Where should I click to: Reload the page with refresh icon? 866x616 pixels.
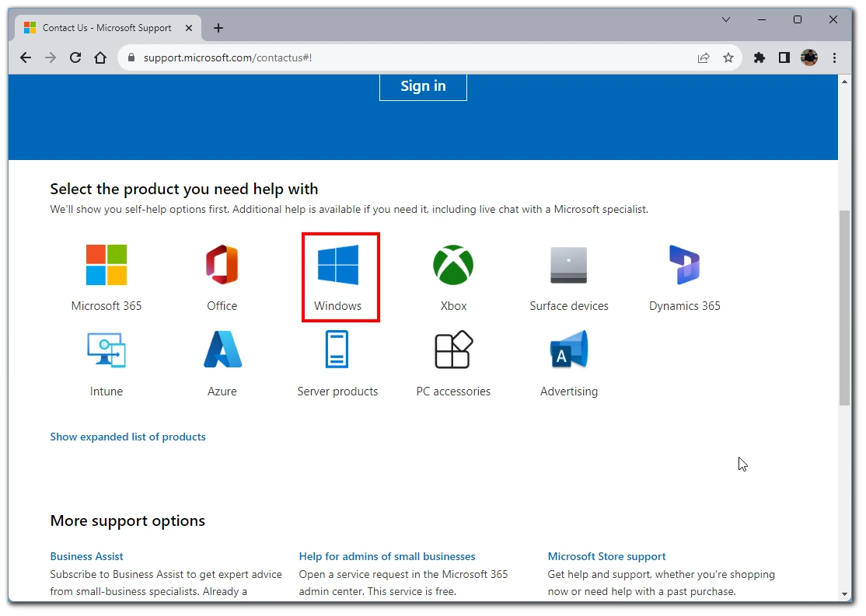[75, 57]
